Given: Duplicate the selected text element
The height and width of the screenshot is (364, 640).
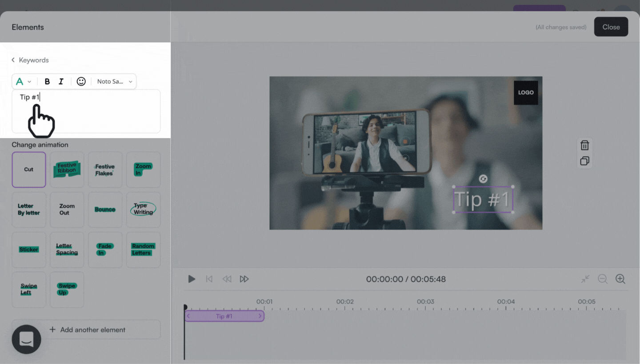Looking at the screenshot, I should coord(584,161).
